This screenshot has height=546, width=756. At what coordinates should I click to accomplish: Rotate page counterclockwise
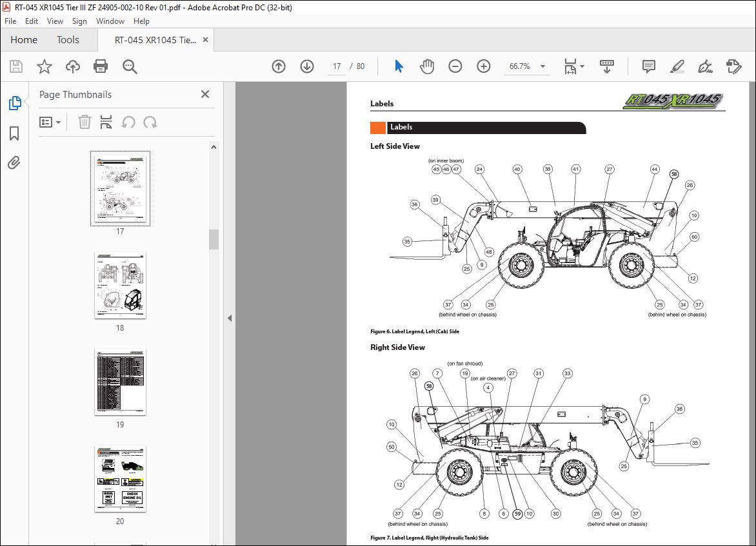(x=128, y=122)
